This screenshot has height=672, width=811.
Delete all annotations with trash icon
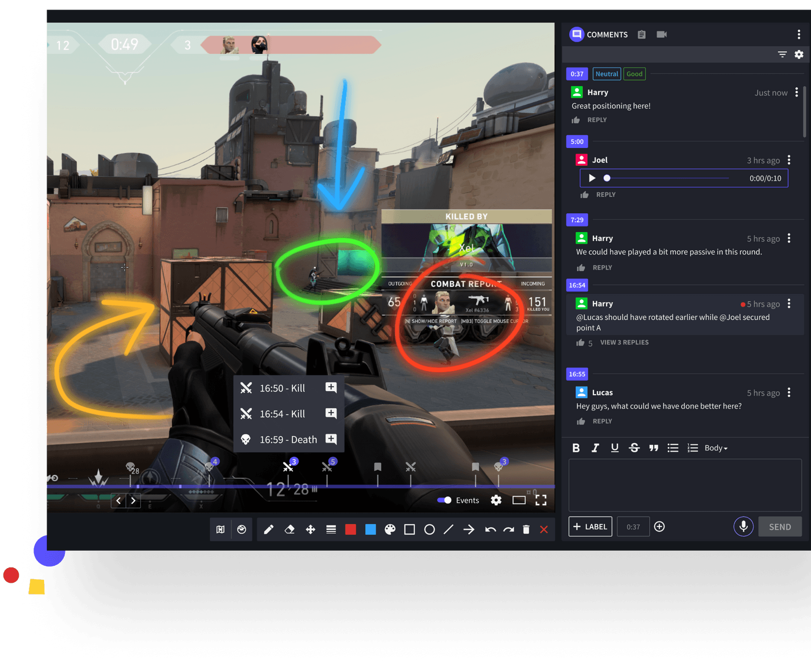pos(526,530)
